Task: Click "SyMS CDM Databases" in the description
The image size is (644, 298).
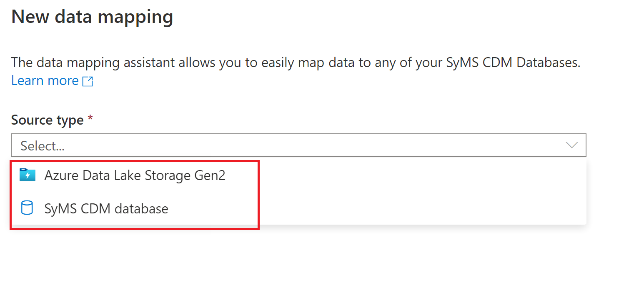Action: click(512, 63)
